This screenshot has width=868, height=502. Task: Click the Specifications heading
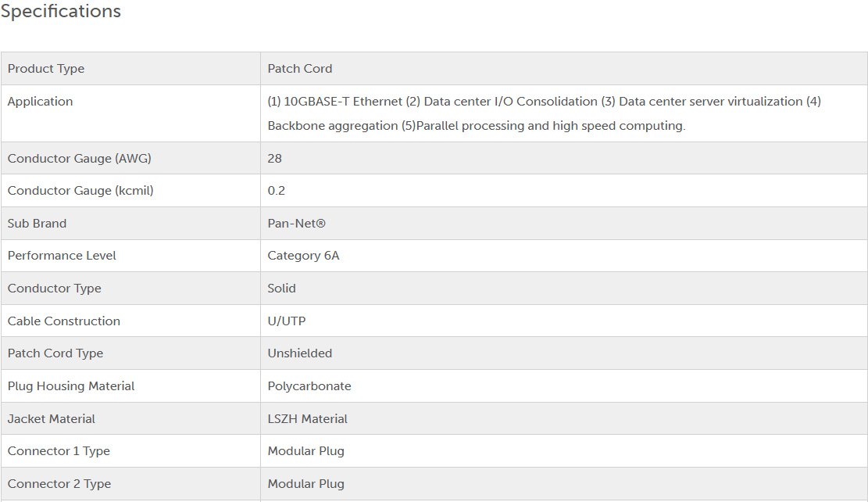[x=61, y=12]
